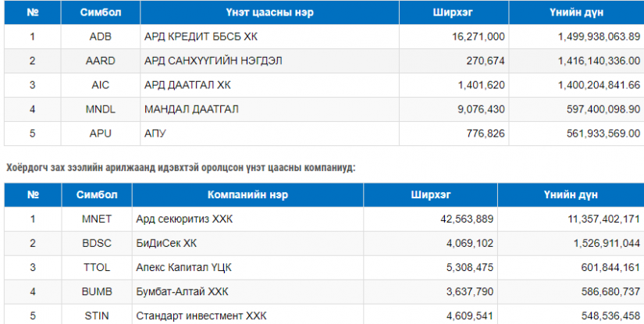Select the BDSC symbol cell
This screenshot has height=324, width=644.
pyautogui.click(x=97, y=243)
